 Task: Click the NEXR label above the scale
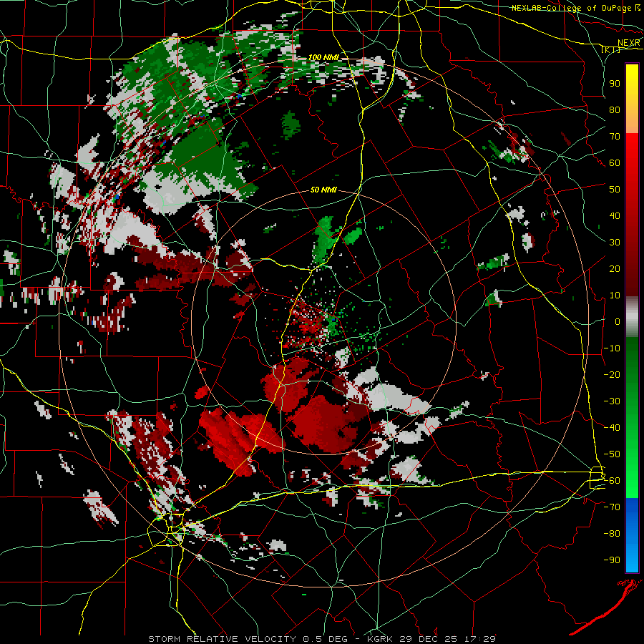click(x=629, y=43)
